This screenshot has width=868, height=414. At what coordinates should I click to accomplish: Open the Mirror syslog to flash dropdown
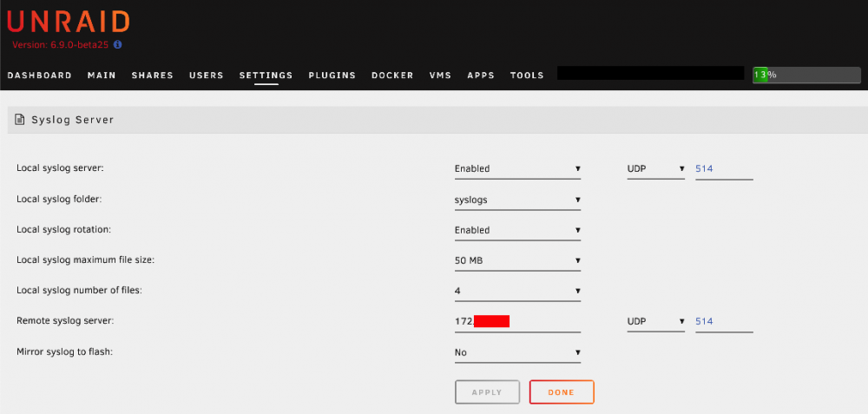517,352
